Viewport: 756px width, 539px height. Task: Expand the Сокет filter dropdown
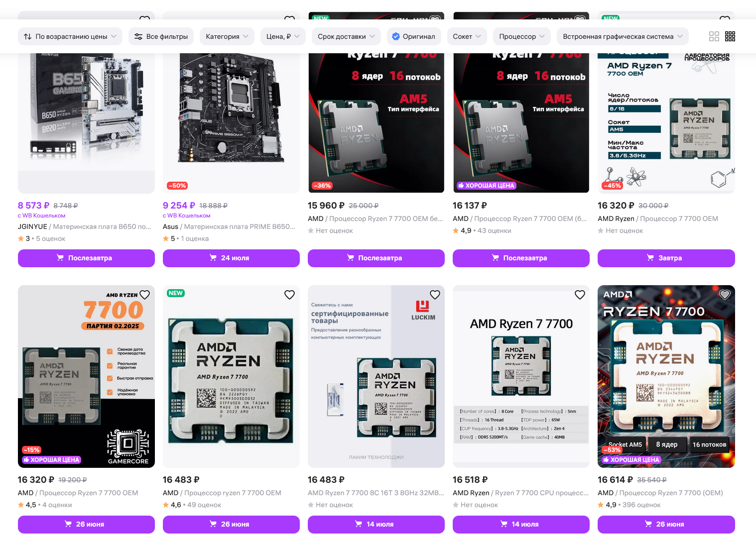click(x=467, y=36)
